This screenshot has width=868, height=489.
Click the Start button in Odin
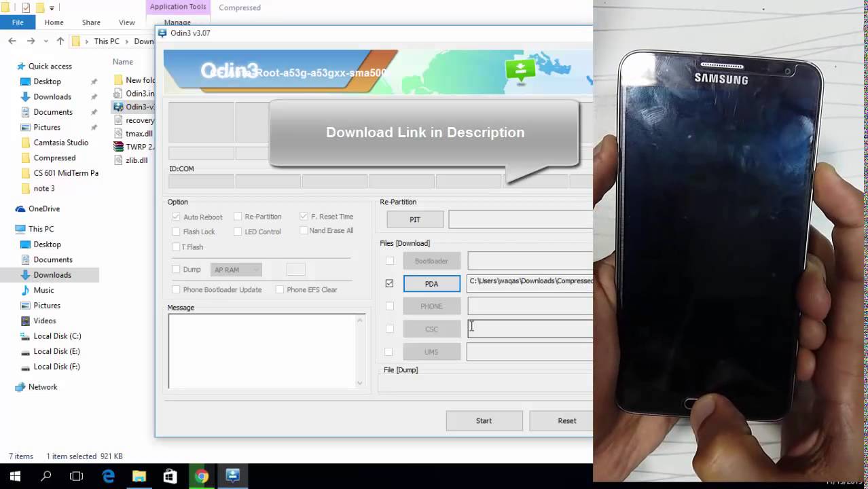[484, 420]
